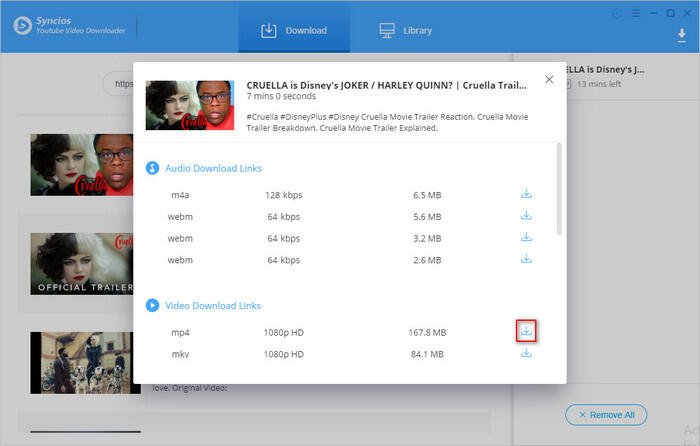Screen dimensions: 700x446
Task: Download the 5.6 MB webm audio
Action: click(527, 216)
